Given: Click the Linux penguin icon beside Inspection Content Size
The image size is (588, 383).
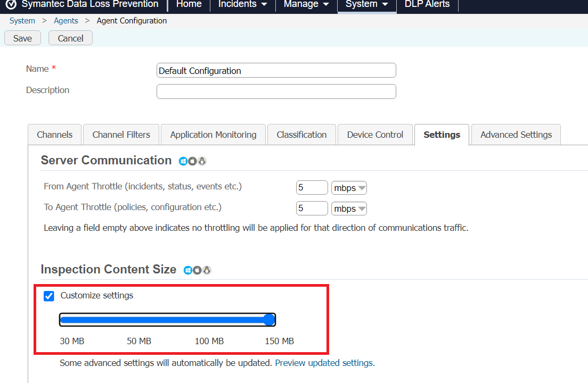Looking at the screenshot, I should pyautogui.click(x=207, y=270).
